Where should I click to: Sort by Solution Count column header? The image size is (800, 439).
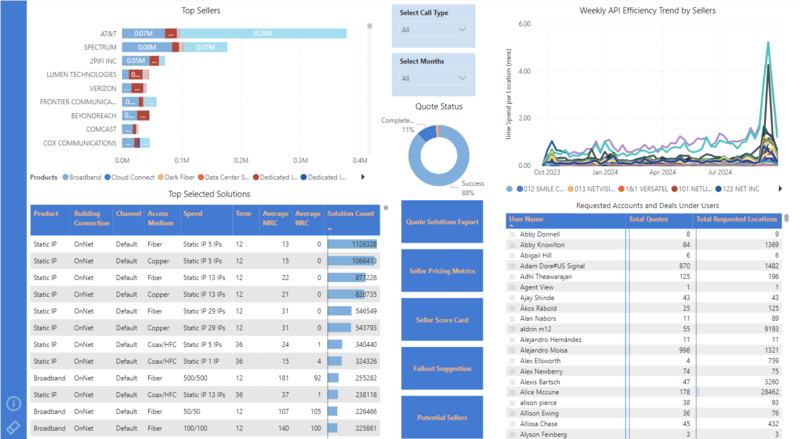coord(351,213)
